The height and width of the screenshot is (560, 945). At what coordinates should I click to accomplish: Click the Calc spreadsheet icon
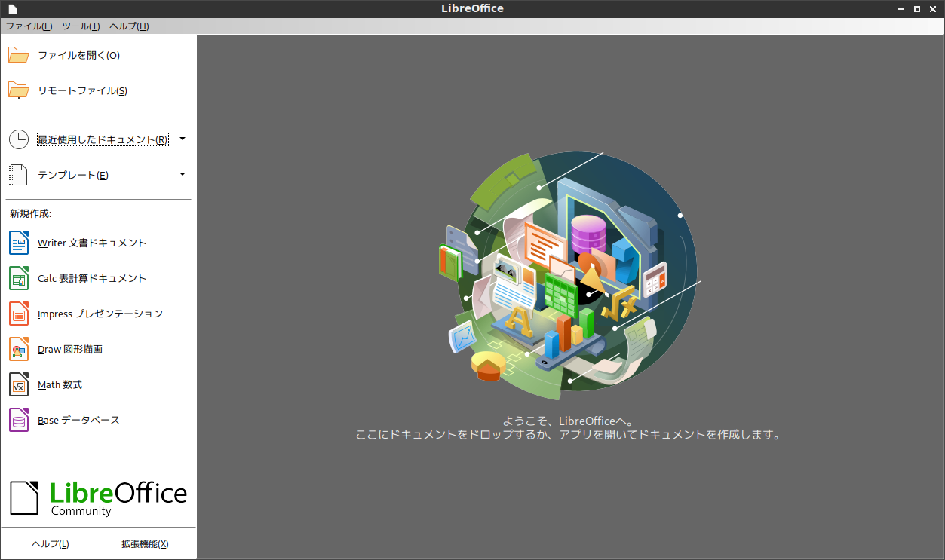pyautogui.click(x=19, y=278)
